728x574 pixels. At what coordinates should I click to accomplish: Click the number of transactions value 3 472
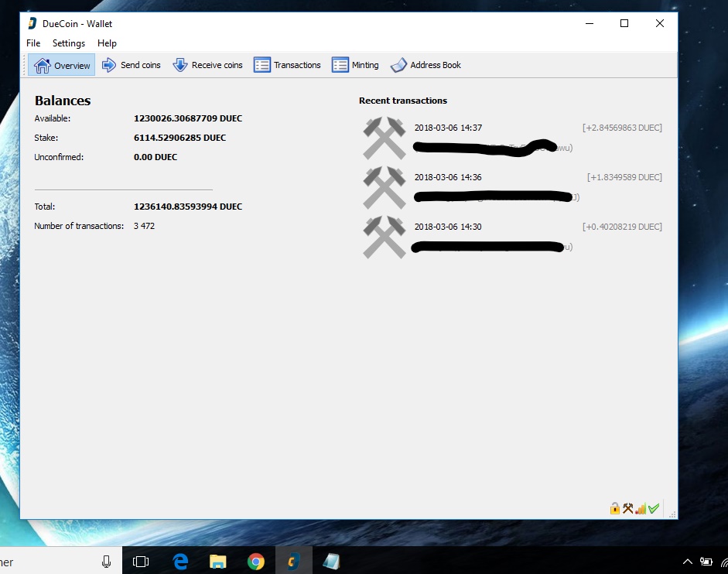[144, 226]
